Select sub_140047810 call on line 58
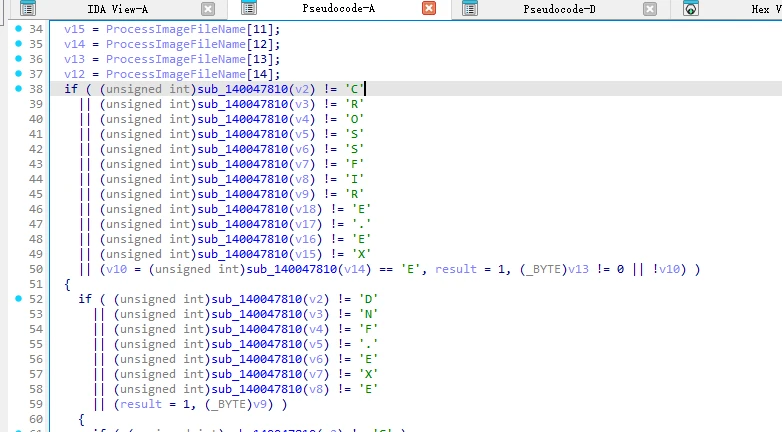This screenshot has height=432, width=782. pos(257,389)
